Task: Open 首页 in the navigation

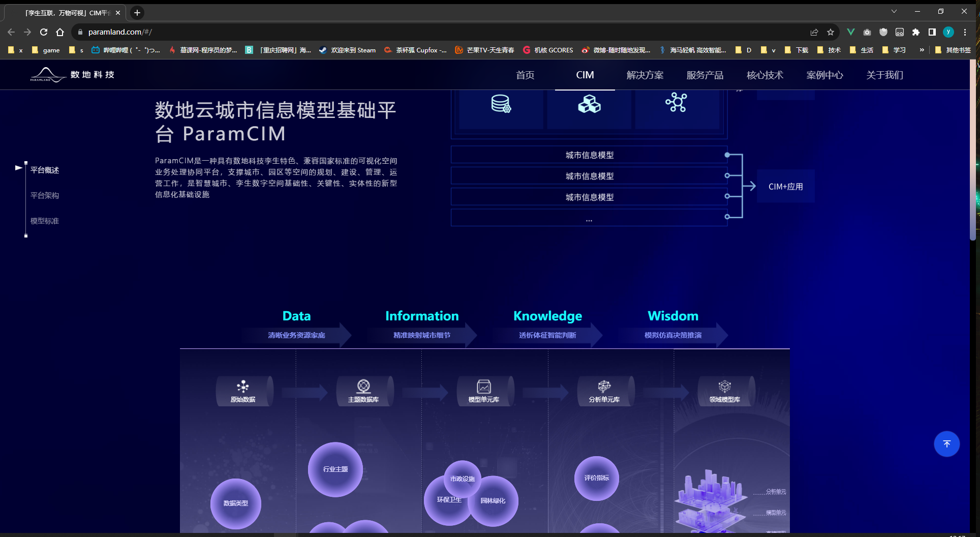Action: (x=525, y=75)
